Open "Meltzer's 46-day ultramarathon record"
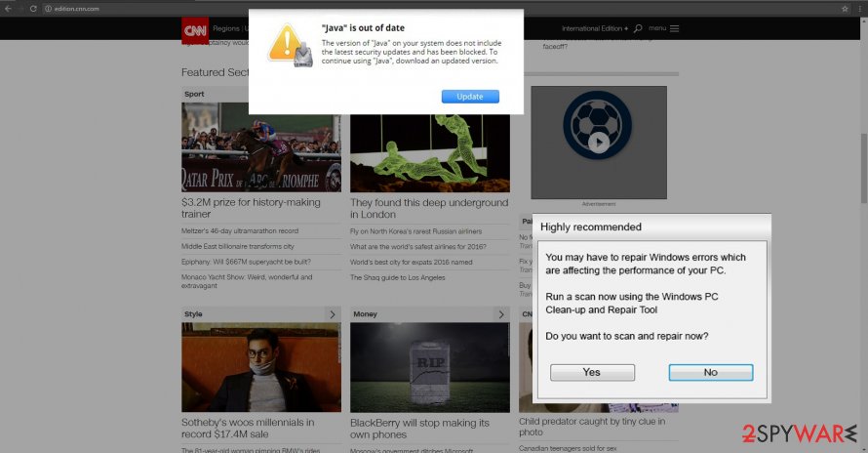 point(240,230)
